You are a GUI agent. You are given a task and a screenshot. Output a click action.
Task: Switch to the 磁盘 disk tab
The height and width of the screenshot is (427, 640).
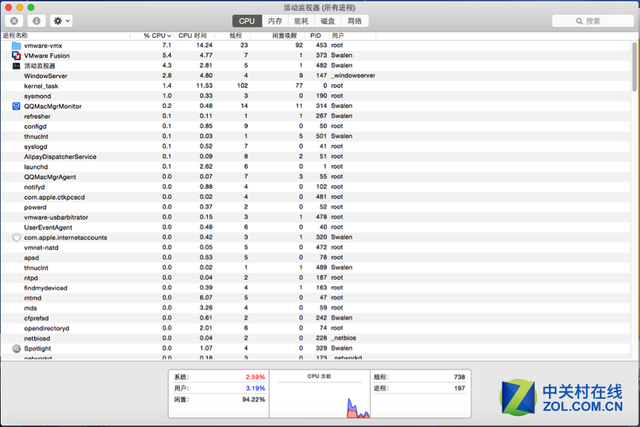[327, 21]
